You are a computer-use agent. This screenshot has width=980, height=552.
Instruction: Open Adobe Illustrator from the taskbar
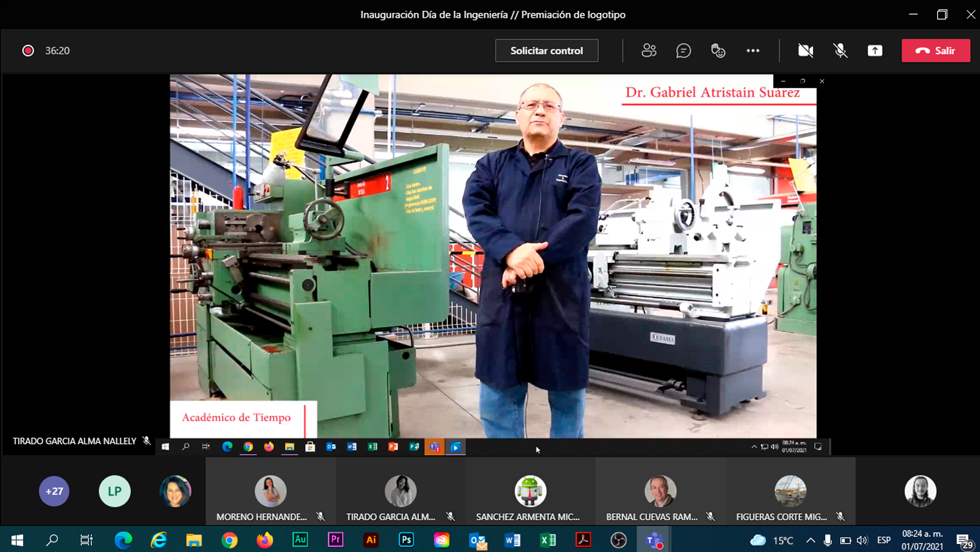(x=371, y=540)
